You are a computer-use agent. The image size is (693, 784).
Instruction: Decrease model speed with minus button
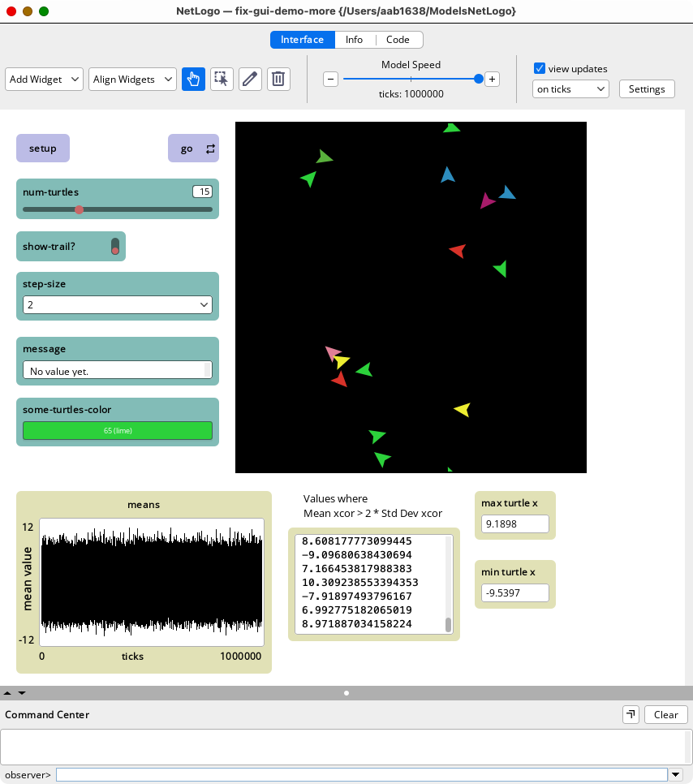330,79
